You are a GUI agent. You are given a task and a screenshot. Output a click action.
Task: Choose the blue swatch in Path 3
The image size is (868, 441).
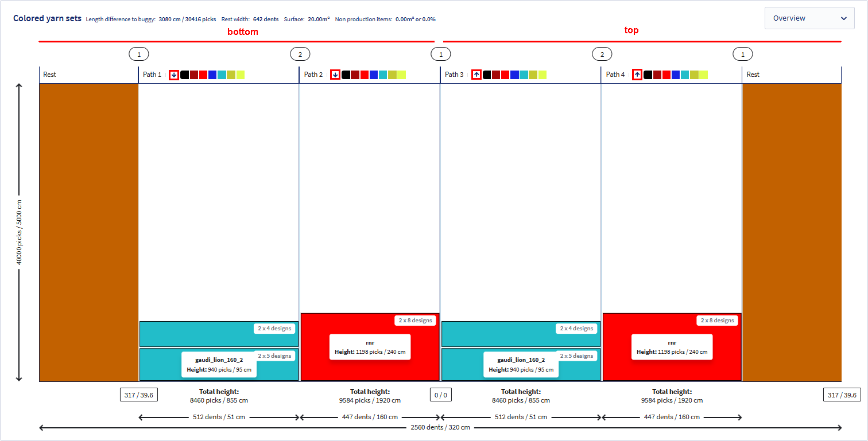514,75
